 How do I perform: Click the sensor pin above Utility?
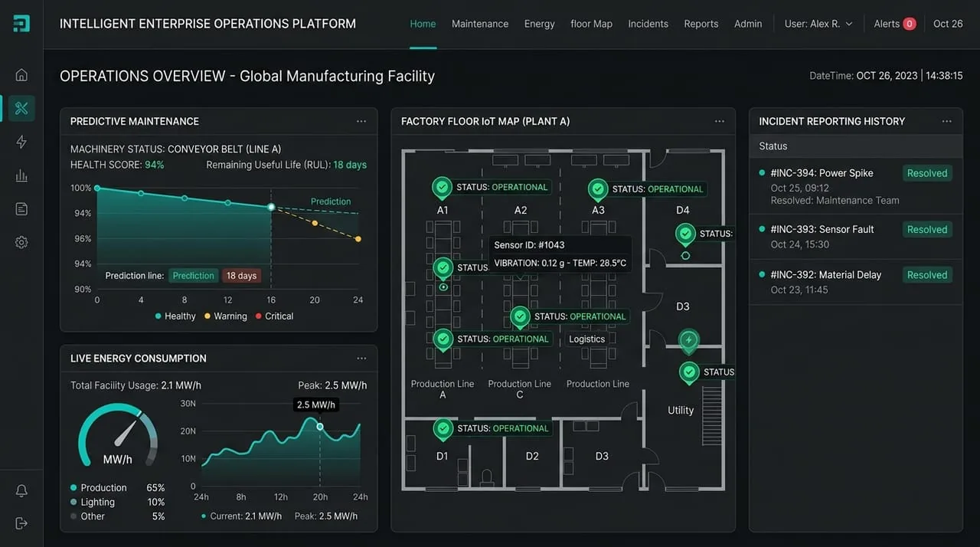(x=689, y=372)
